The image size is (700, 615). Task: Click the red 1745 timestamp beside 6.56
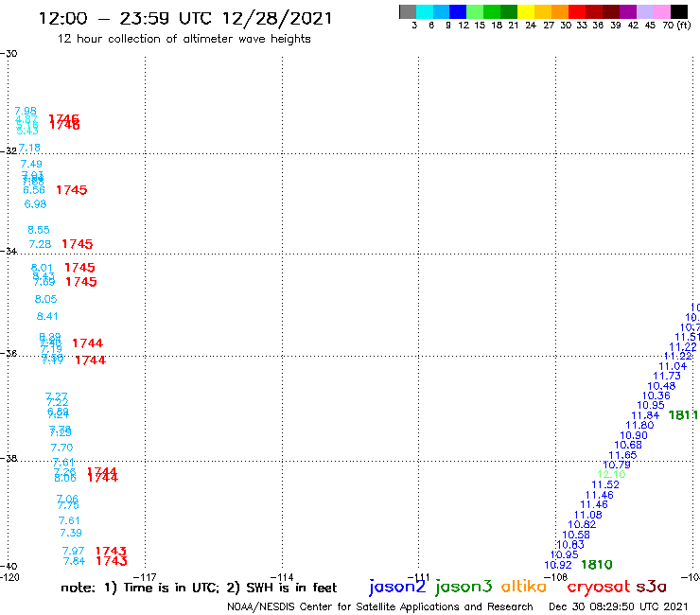72,190
